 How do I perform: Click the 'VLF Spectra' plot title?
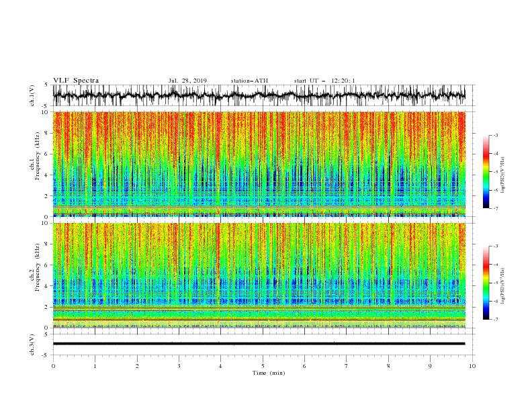coord(76,81)
